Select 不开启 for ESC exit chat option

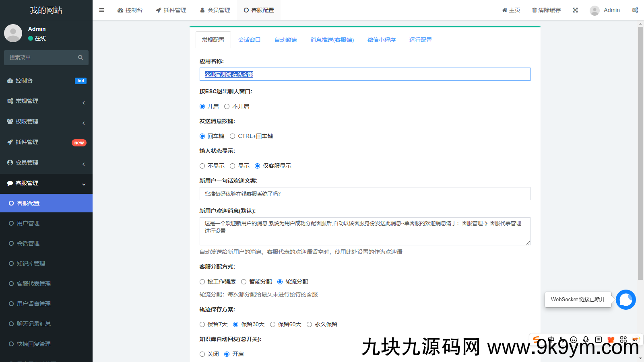(x=227, y=107)
